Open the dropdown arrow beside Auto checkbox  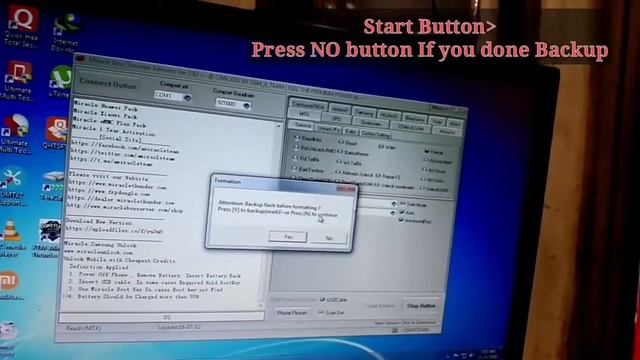393,212
